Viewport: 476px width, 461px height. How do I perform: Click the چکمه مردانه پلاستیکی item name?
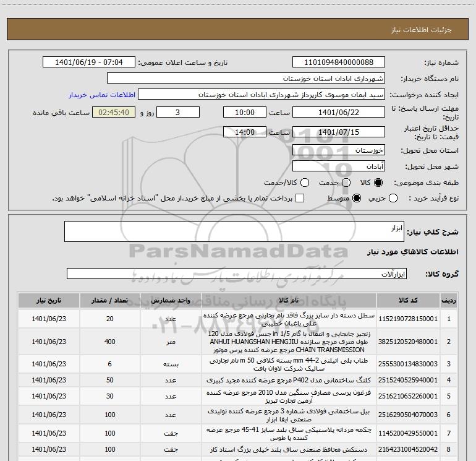[289, 433]
